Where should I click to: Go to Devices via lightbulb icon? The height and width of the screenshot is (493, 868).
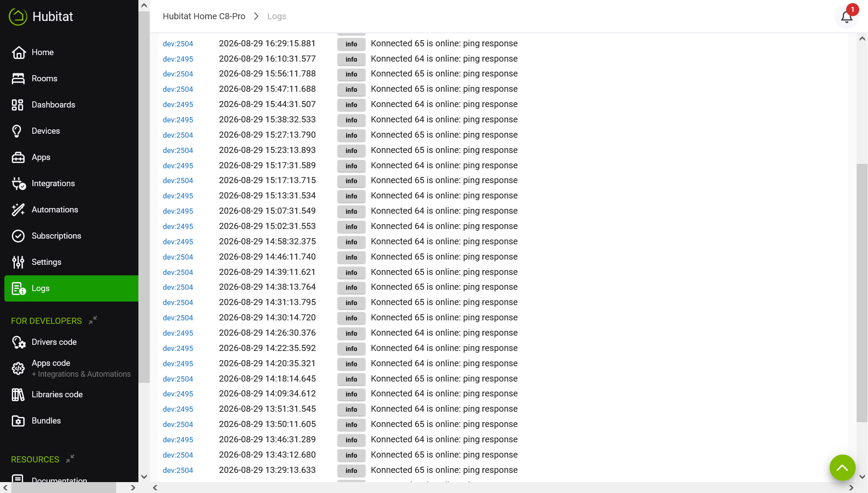pos(17,131)
